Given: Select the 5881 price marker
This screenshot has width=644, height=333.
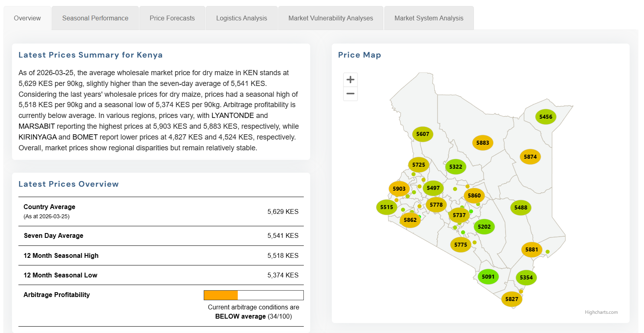Looking at the screenshot, I should click(x=532, y=249).
